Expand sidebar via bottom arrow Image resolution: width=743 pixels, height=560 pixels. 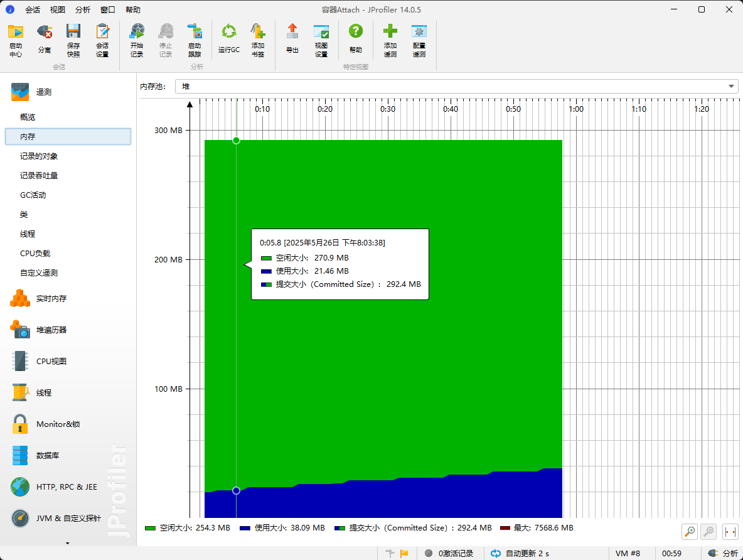[68, 544]
